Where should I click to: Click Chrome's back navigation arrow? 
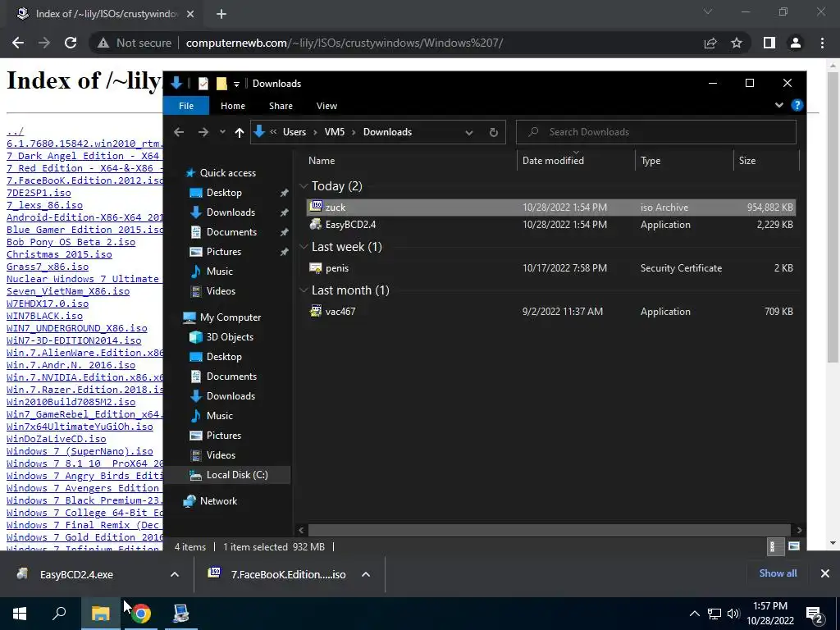click(x=18, y=43)
